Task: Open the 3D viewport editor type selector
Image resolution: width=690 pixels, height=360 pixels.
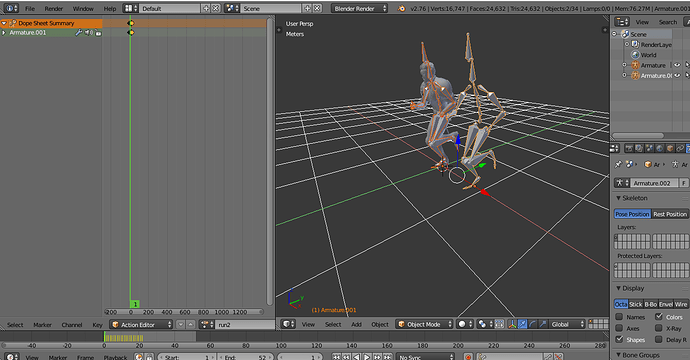Action: click(288, 324)
